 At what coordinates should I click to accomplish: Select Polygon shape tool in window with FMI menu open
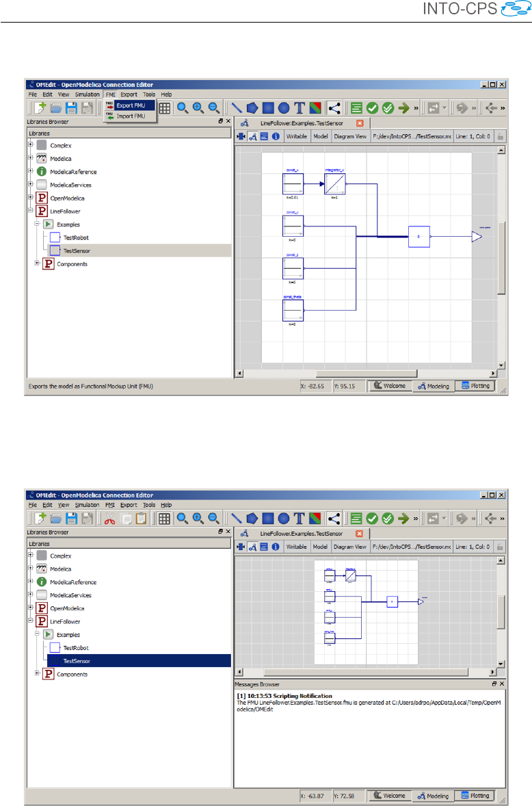[252, 108]
